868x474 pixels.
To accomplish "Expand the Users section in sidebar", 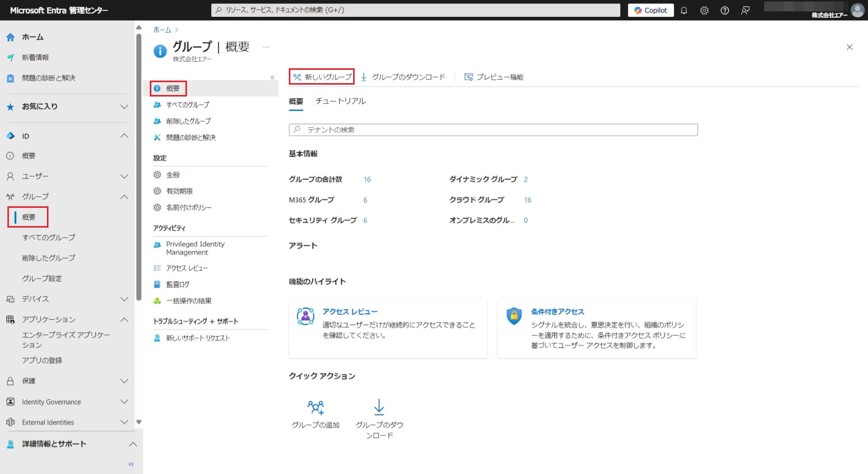I will click(x=124, y=176).
